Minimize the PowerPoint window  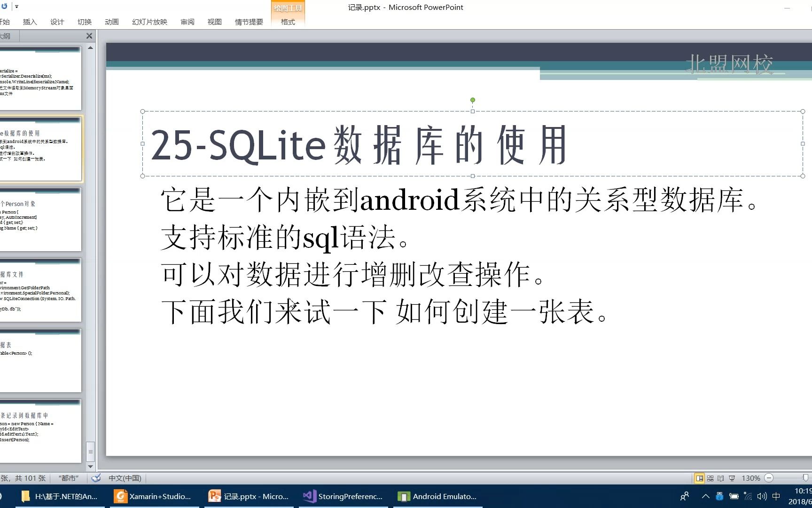click(x=787, y=8)
